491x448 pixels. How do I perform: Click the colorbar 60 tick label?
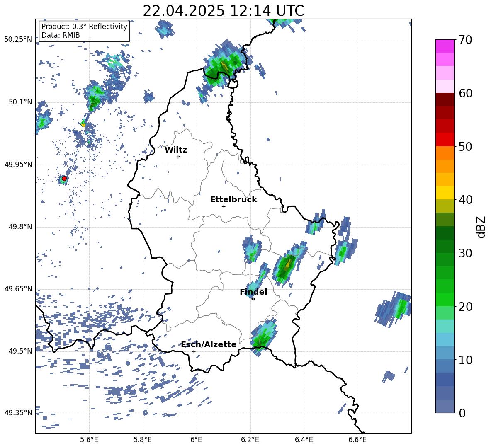pos(465,93)
